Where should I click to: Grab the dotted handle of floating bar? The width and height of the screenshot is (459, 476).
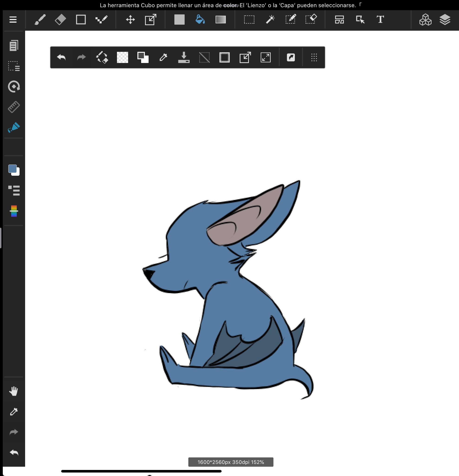[314, 57]
